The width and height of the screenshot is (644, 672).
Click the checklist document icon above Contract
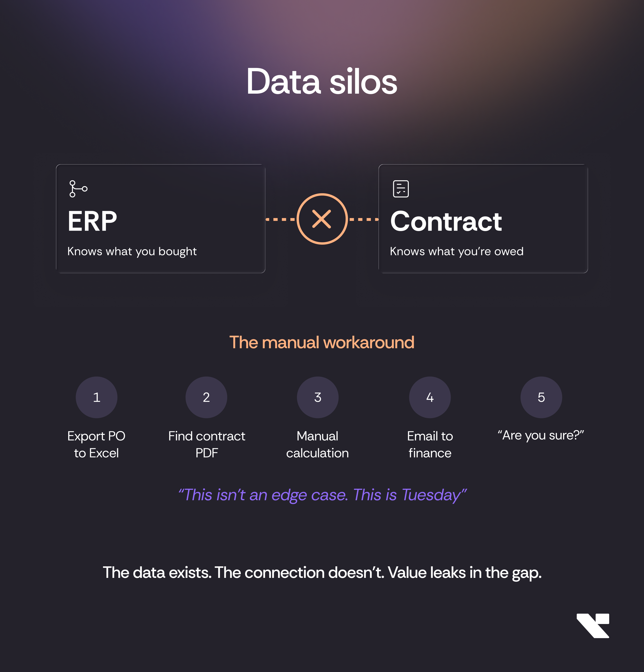tap(401, 188)
